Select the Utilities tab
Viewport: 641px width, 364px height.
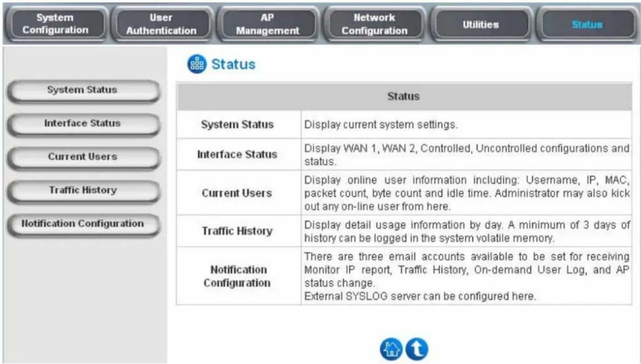pos(480,24)
